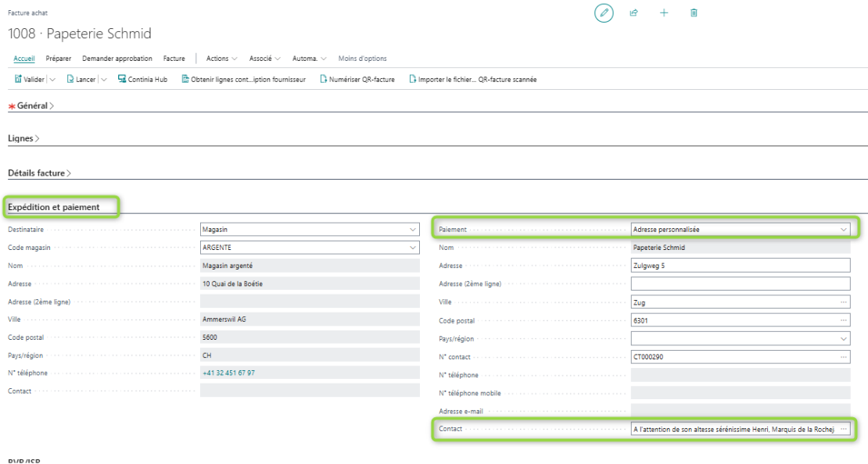The width and height of the screenshot is (868, 464).
Task: Click Numériser QR-facture
Action: (x=357, y=80)
